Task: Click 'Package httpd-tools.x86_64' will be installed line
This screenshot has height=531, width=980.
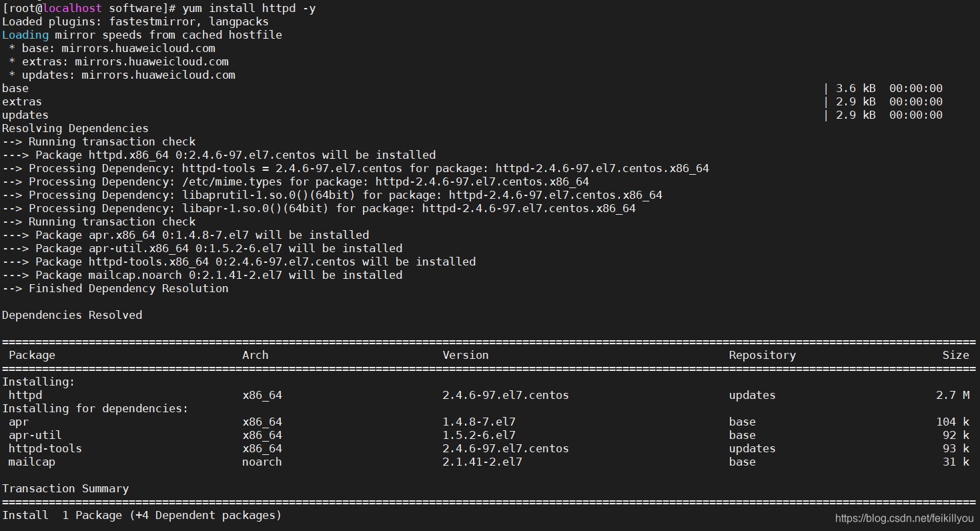Action: coord(239,261)
